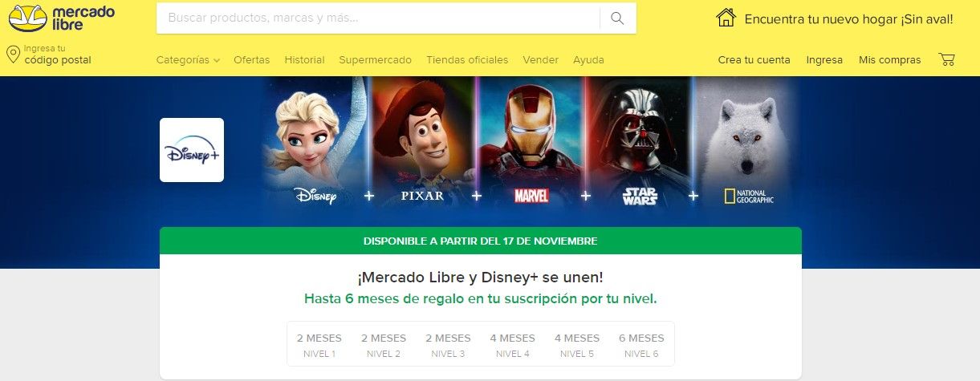Image resolution: width=980 pixels, height=381 pixels.
Task: Click Ingresa tu código postal
Action: coord(57,55)
